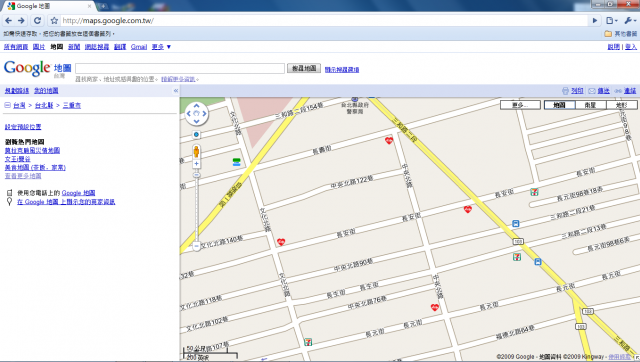Screen dimensions: 640x362
Task: Click the 7-Eleven marker below route 103 shield
Action: [517, 257]
